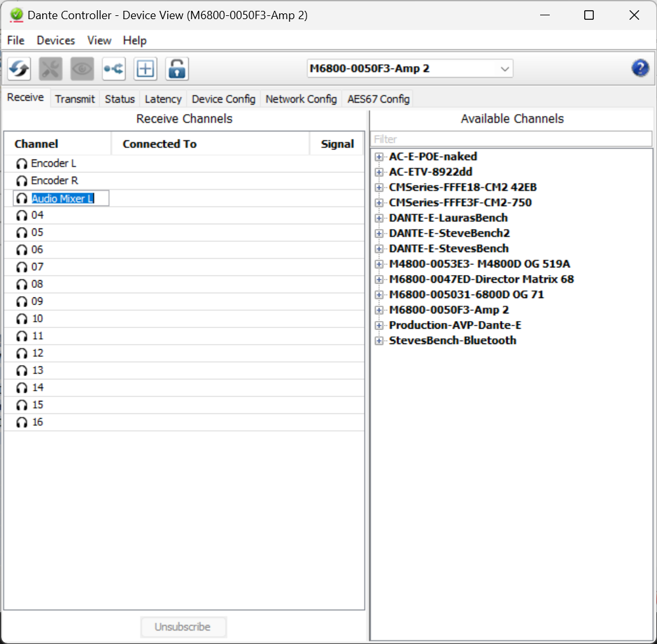
Task: Click the Connected To column header
Action: click(x=210, y=144)
